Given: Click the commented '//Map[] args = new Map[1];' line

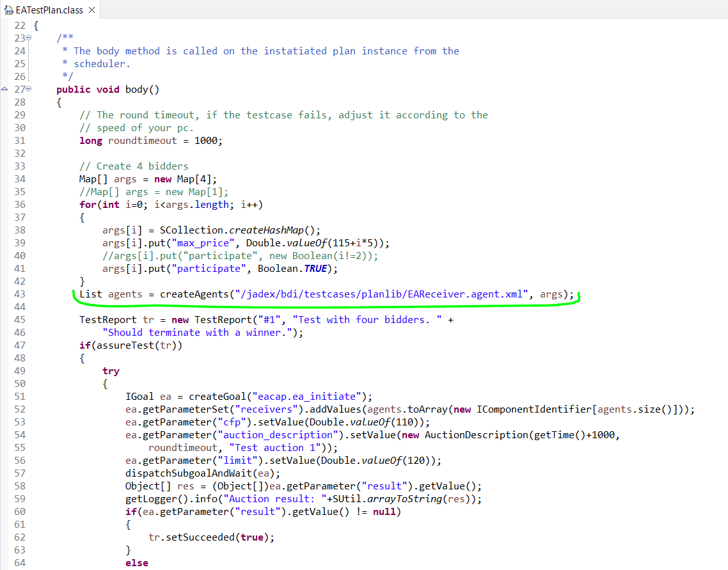Looking at the screenshot, I should tap(154, 192).
